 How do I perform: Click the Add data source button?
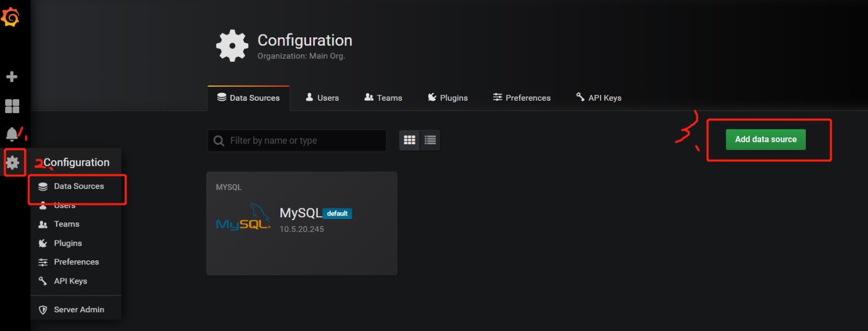point(766,139)
